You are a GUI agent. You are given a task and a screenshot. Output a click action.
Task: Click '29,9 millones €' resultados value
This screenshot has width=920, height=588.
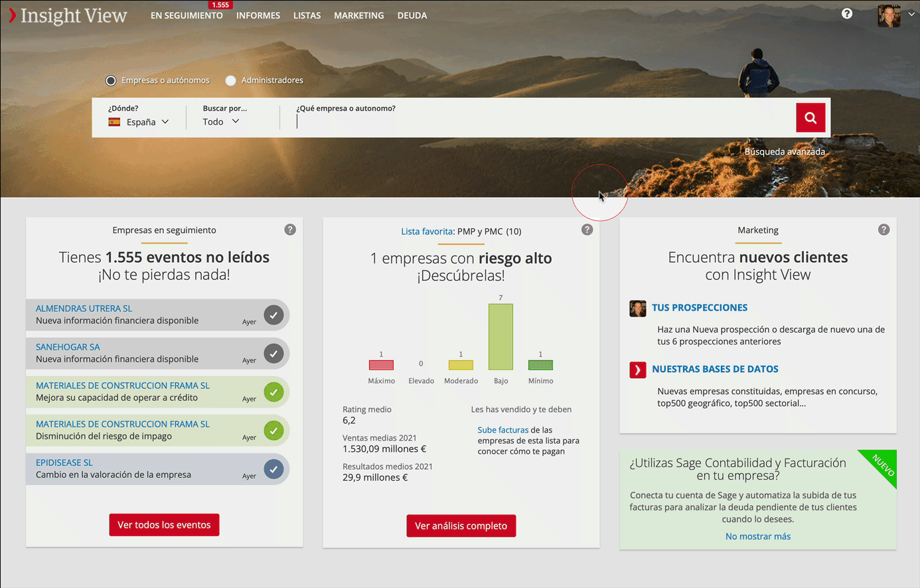(x=375, y=478)
